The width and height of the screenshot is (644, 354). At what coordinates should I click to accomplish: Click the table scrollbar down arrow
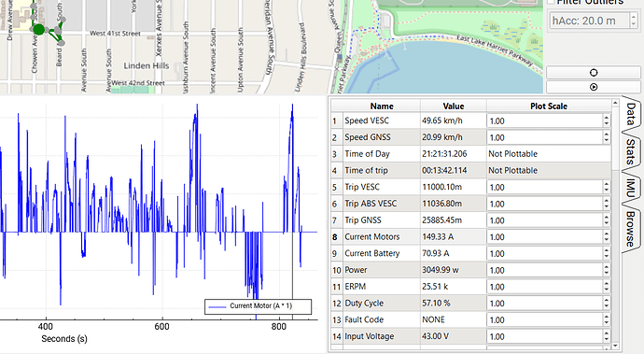[615, 347]
